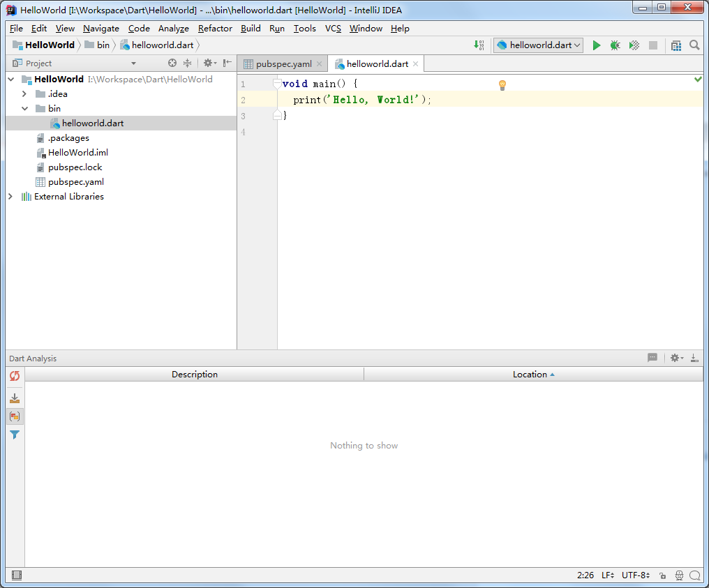Close the pubspec.yaml tab

(319, 64)
